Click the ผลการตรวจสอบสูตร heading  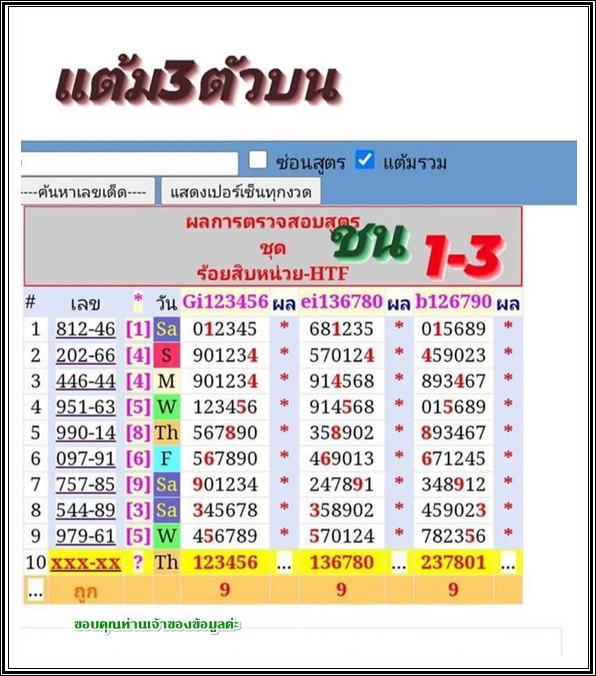(x=273, y=222)
